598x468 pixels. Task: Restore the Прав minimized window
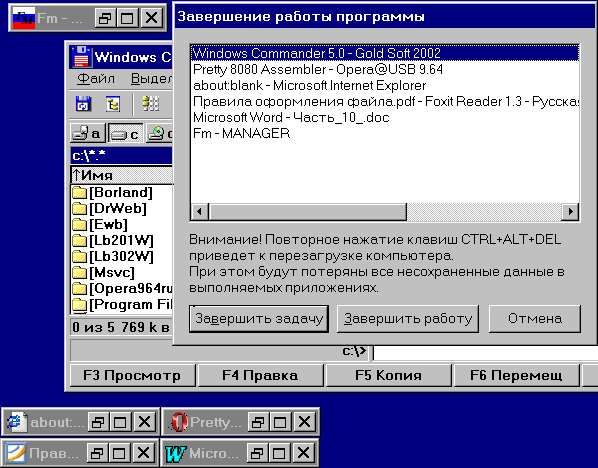[97, 453]
